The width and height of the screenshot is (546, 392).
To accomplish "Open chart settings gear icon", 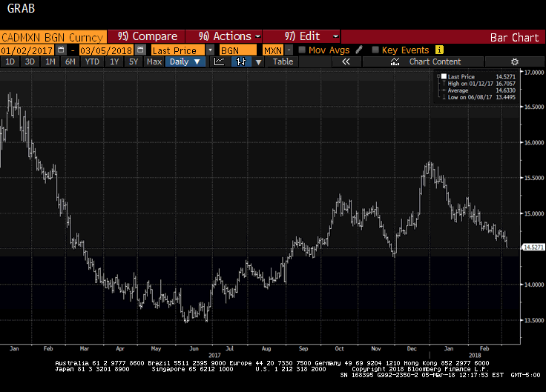I will pos(514,62).
